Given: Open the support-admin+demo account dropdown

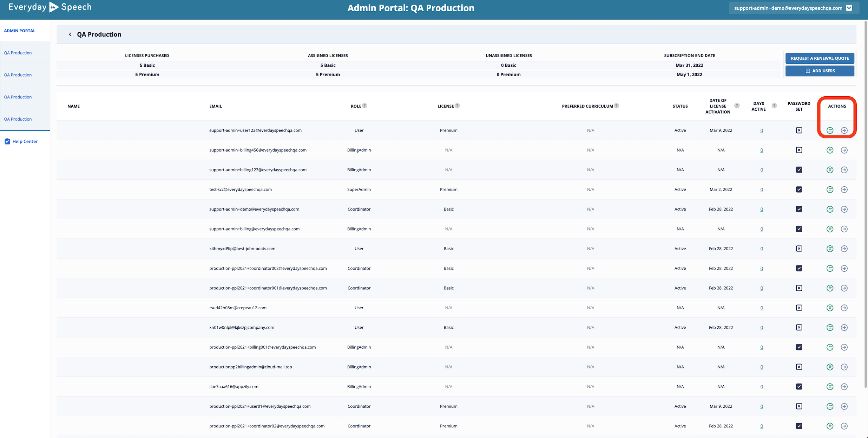Looking at the screenshot, I should click(x=794, y=8).
